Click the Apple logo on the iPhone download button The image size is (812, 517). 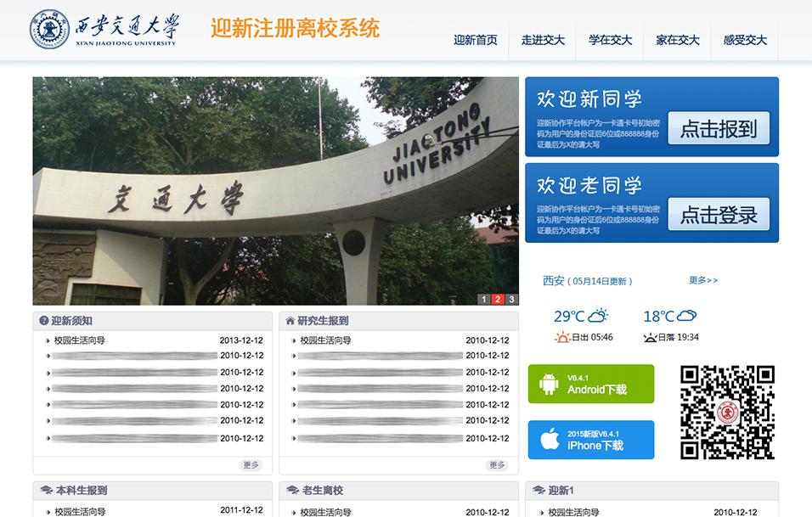point(550,439)
